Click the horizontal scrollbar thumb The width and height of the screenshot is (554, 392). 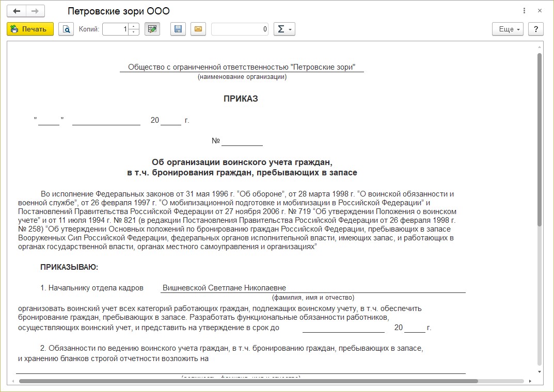pos(248,381)
